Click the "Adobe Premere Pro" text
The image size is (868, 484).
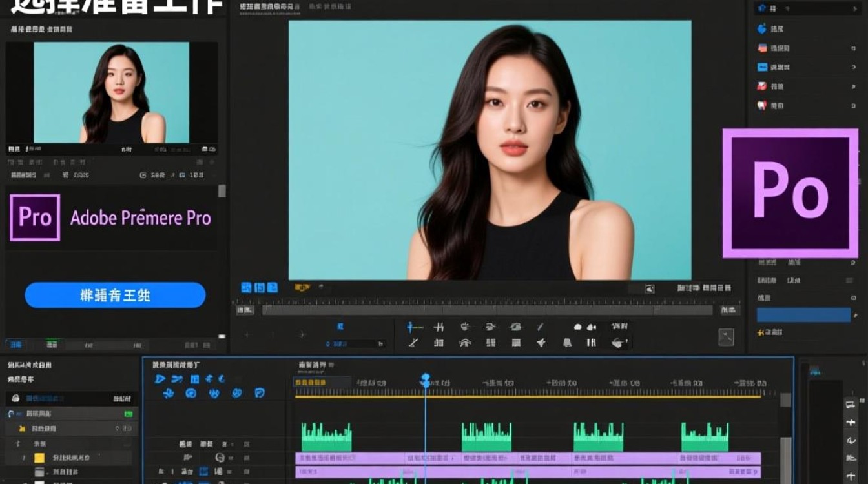[x=141, y=217]
